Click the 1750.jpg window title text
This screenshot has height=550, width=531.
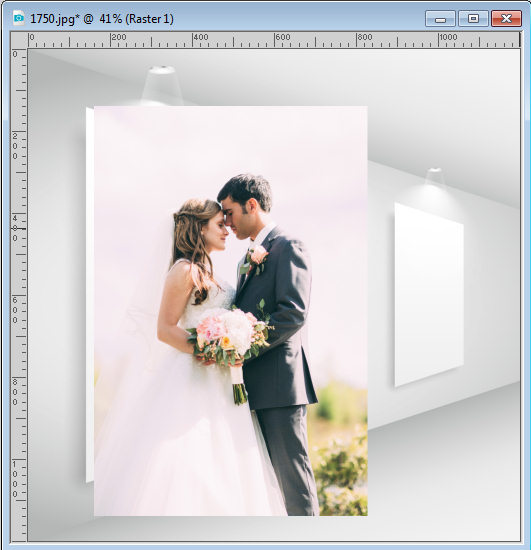[102, 19]
